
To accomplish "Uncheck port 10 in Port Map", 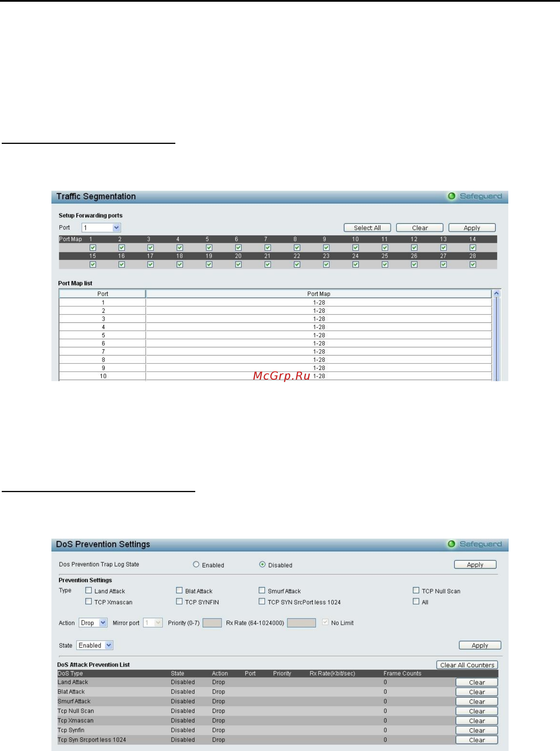I will tap(356, 248).
